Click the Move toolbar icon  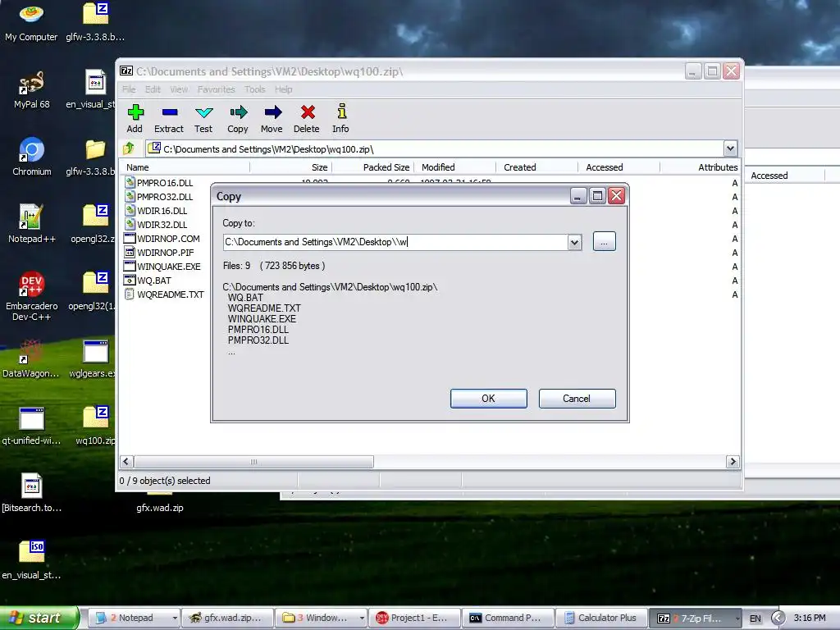click(x=272, y=118)
